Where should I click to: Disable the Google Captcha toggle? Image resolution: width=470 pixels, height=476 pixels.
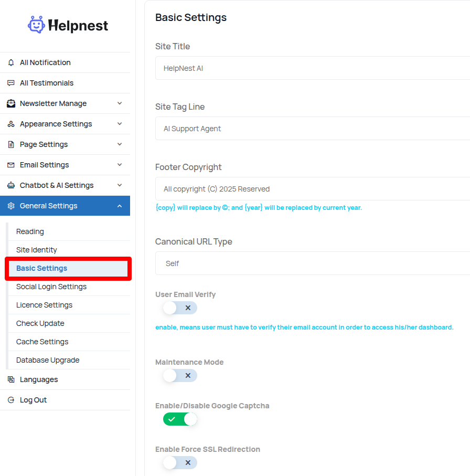coord(180,419)
